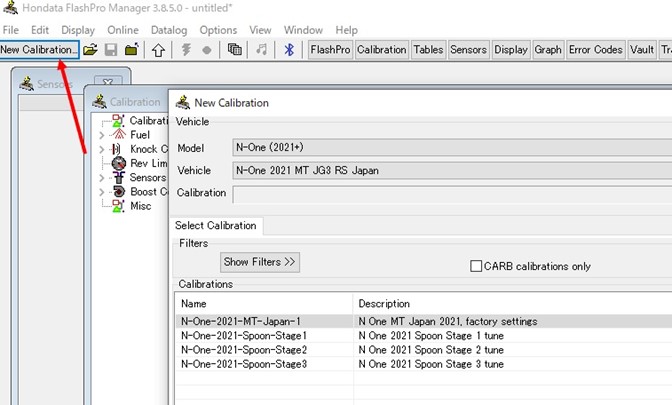The image size is (672, 405).
Task: Select the Calibration root tree icon
Action: (118, 120)
